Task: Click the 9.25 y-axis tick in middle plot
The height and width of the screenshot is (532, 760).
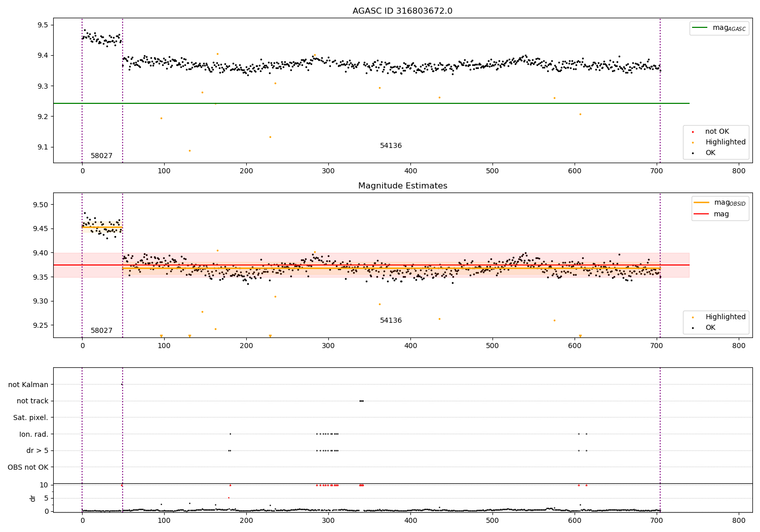Action: click(x=41, y=325)
